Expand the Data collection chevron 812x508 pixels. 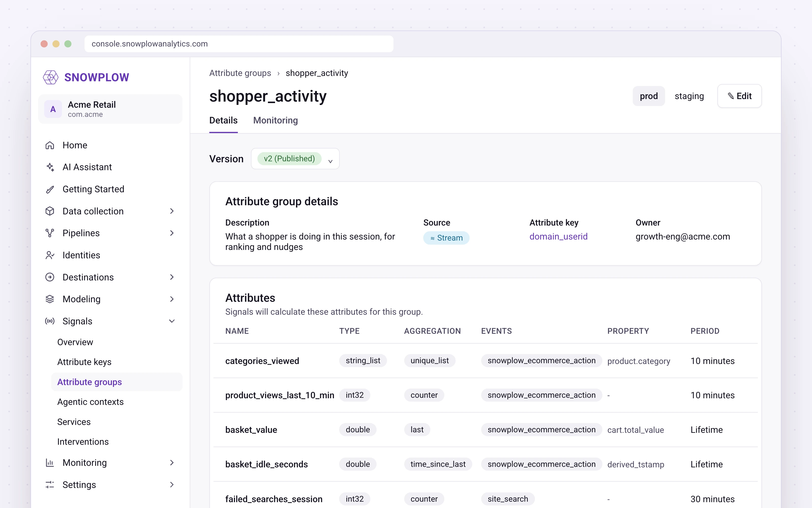(x=172, y=211)
